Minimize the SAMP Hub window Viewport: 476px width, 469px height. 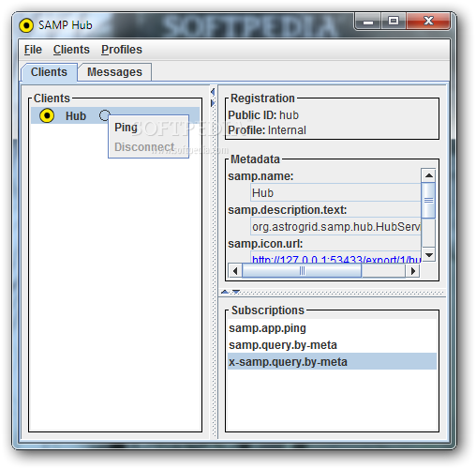[x=368, y=22]
